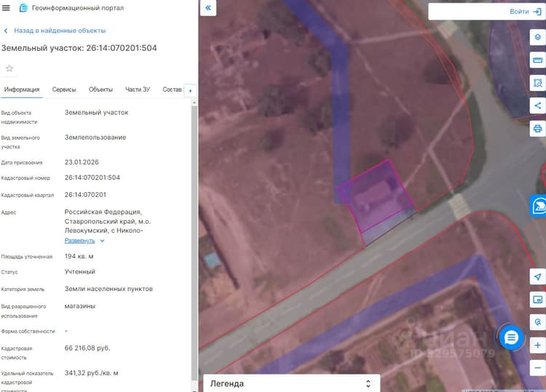
Task: Click the магазины permitted use value
Action: click(80, 306)
